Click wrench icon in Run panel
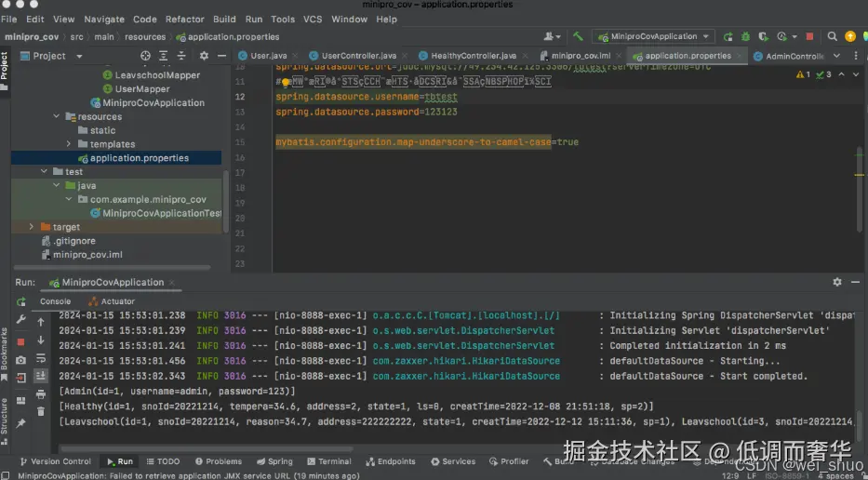The width and height of the screenshot is (868, 480). click(x=21, y=319)
